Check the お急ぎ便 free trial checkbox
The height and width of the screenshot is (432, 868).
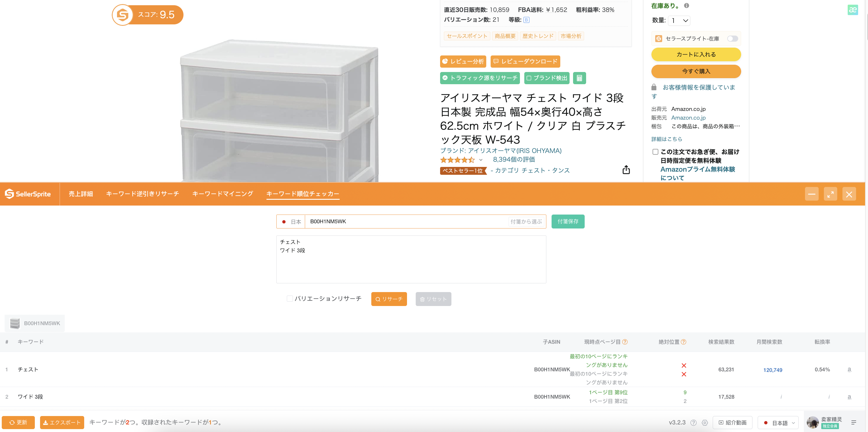pyautogui.click(x=655, y=152)
